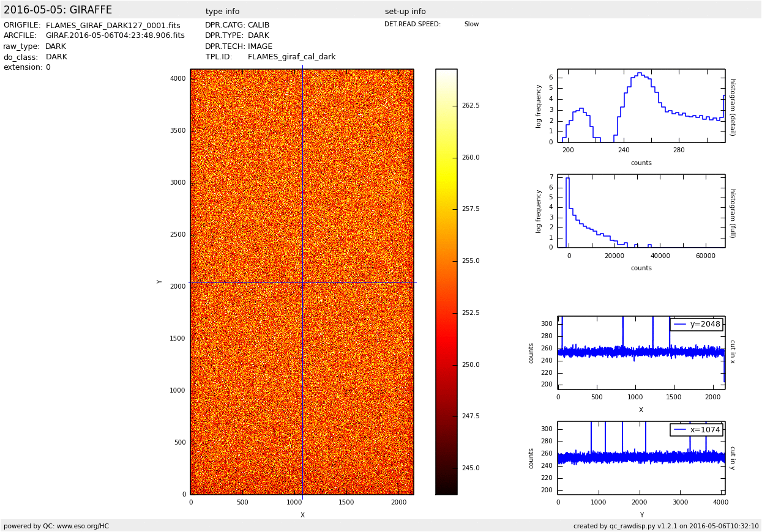The image size is (762, 532).
Task: Click the 2016-05-05: GIRAFFE page title
Action: pyautogui.click(x=58, y=10)
